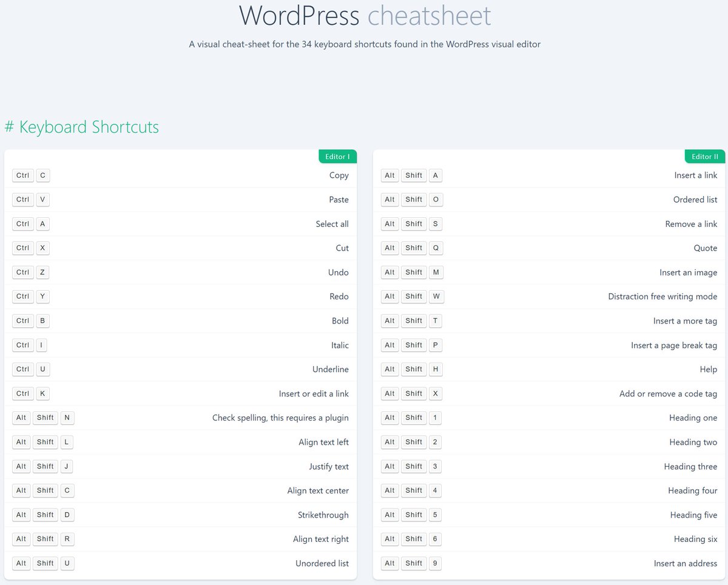
Task: Click the R key in Align right row
Action: (x=67, y=539)
